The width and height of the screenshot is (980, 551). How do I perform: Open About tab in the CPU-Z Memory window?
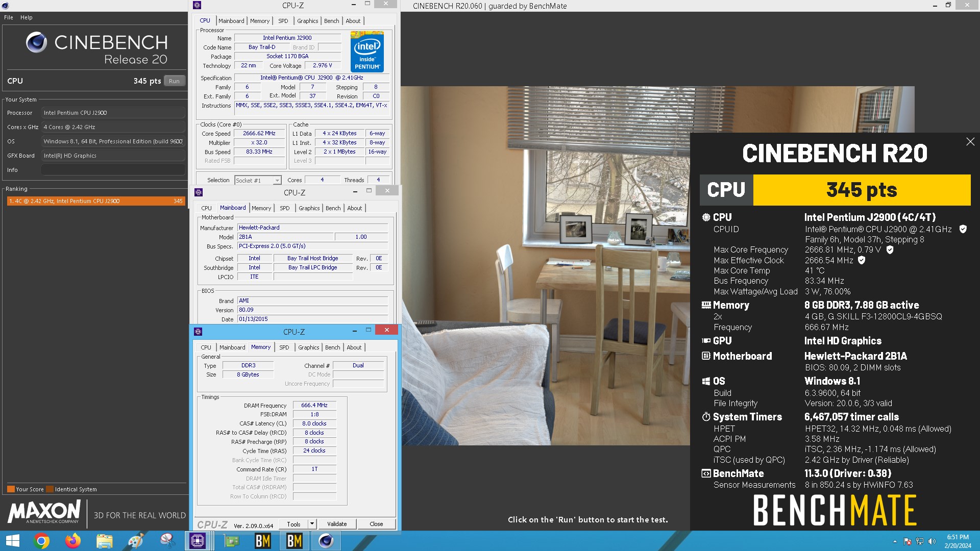point(354,347)
